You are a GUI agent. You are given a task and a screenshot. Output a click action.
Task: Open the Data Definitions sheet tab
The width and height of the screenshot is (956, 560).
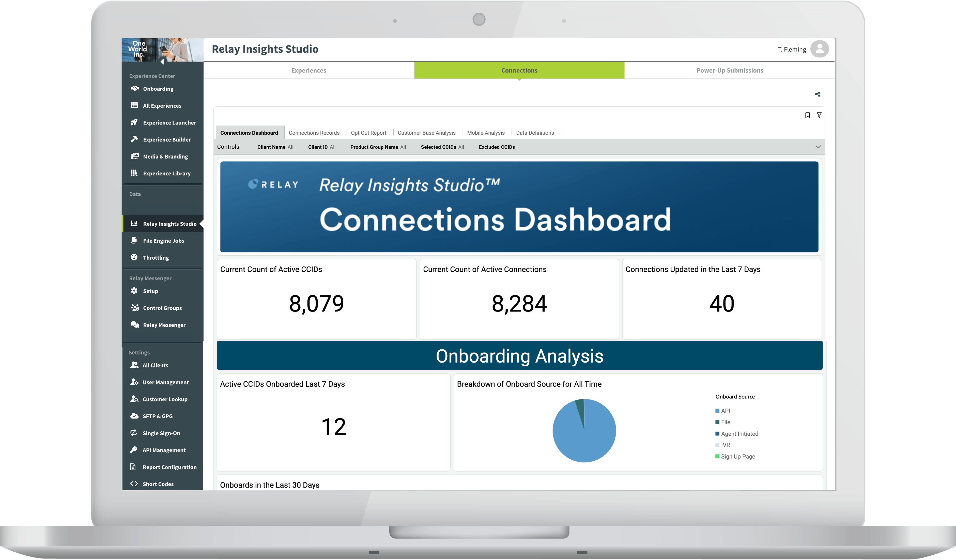pos(535,133)
